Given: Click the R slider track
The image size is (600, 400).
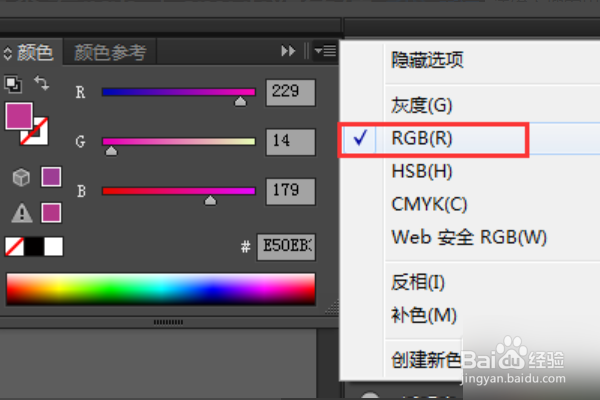Looking at the screenshot, I should pyautogui.click(x=179, y=92).
